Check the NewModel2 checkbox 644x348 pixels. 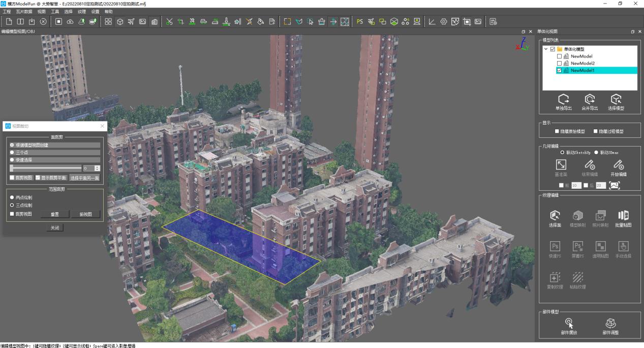(x=560, y=64)
